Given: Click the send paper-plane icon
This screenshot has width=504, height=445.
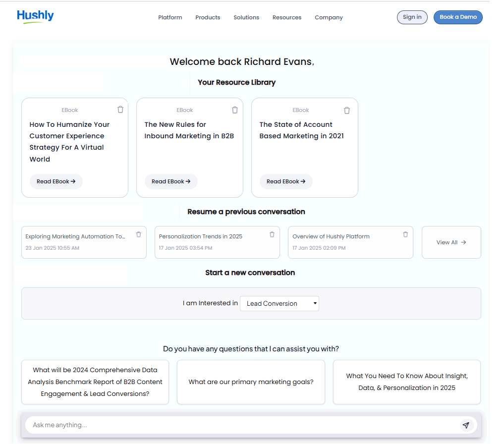Looking at the screenshot, I should [466, 425].
